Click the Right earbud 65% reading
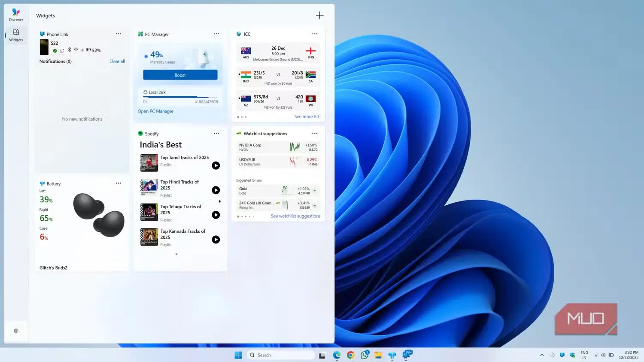 [x=46, y=219]
